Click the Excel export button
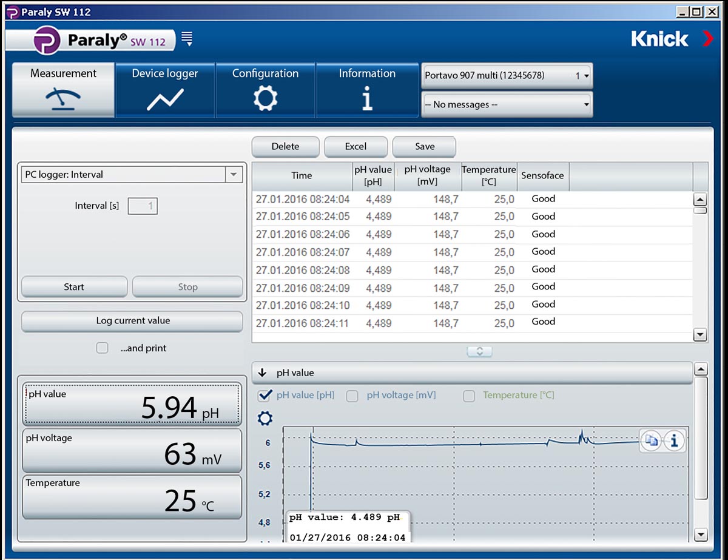 tap(356, 146)
